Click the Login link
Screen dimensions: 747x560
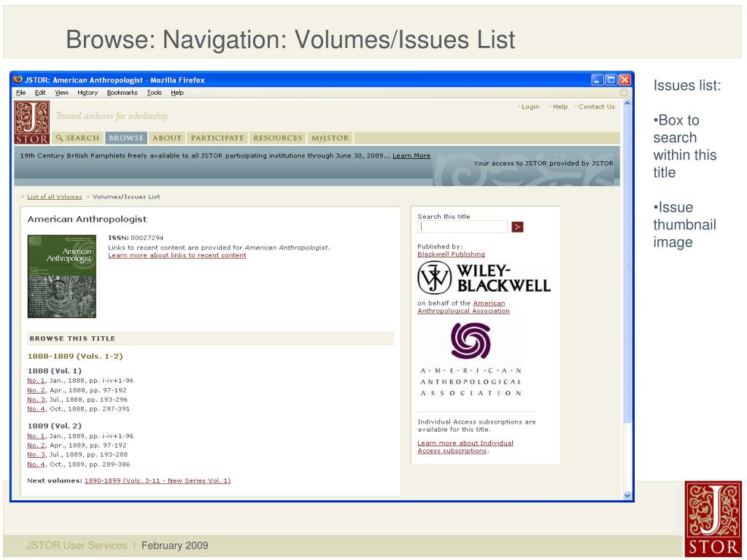(530, 106)
